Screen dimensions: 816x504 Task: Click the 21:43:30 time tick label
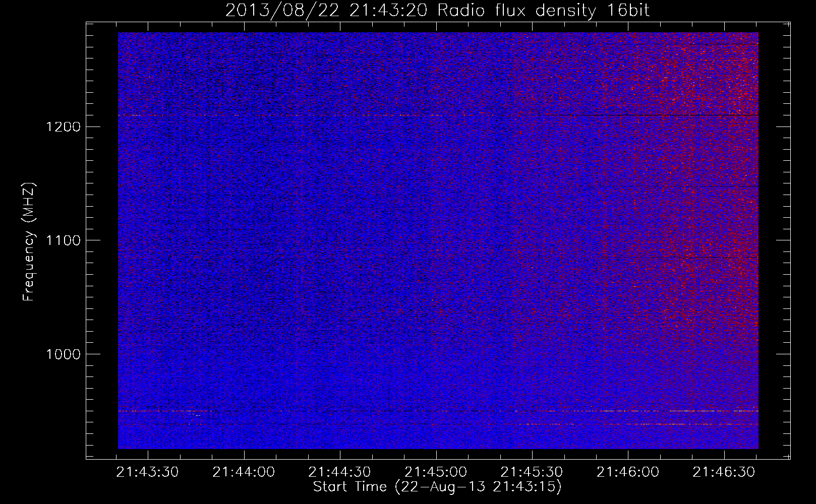(147, 472)
